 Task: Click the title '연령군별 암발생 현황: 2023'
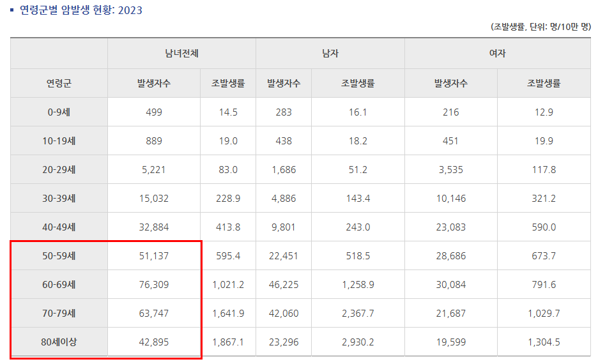[x=81, y=10]
